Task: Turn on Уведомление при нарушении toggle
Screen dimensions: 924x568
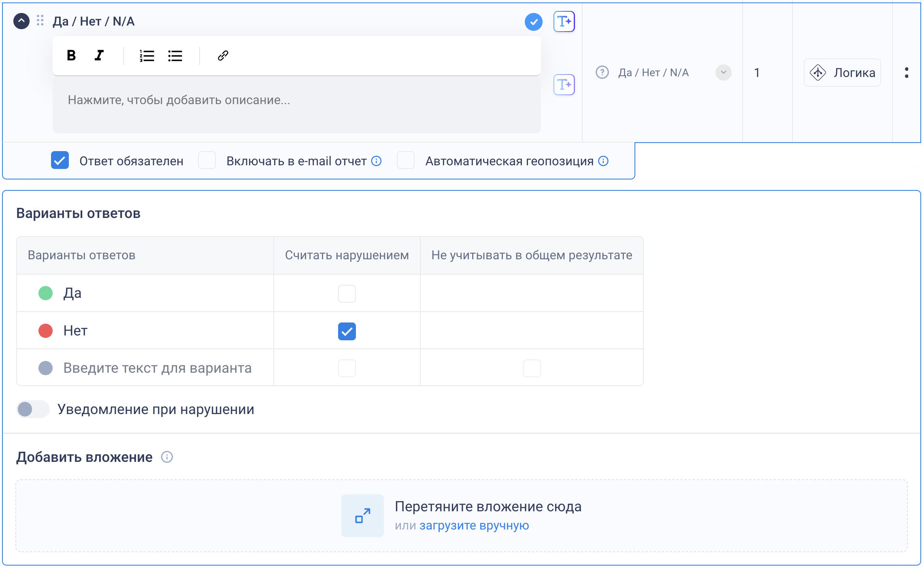Action: pos(33,409)
